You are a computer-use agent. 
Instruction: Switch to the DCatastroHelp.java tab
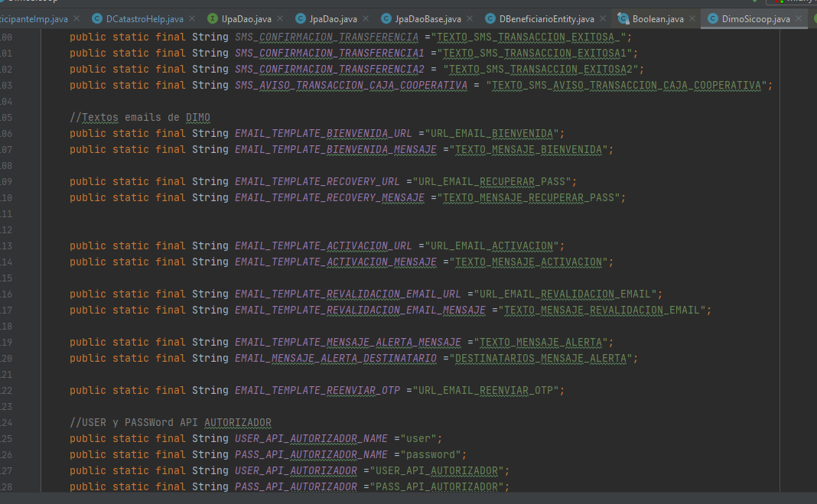click(x=144, y=18)
